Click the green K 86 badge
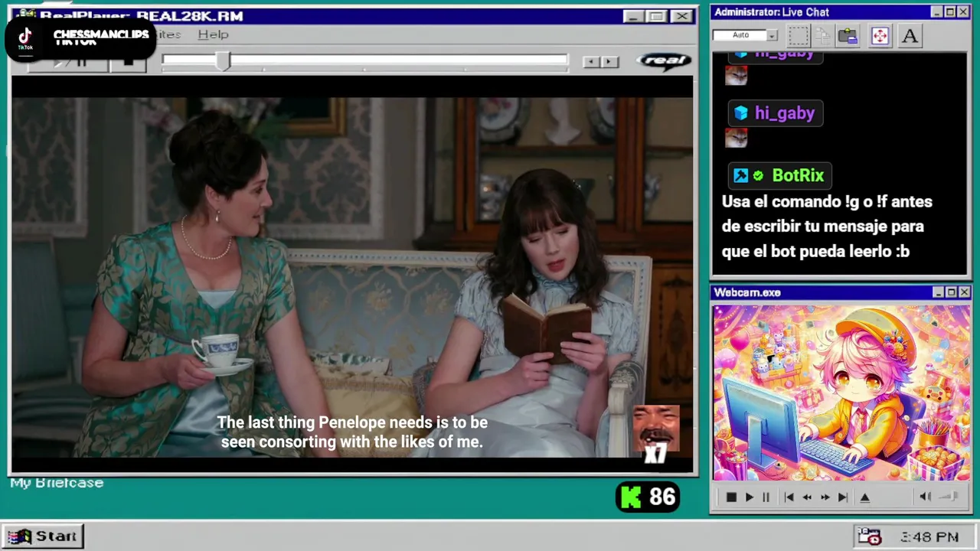The height and width of the screenshot is (551, 980). [x=648, y=497]
